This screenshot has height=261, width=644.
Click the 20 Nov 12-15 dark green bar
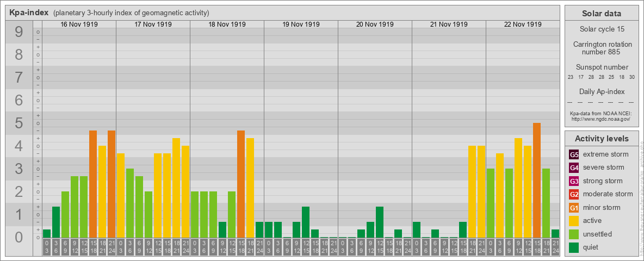coord(380,222)
